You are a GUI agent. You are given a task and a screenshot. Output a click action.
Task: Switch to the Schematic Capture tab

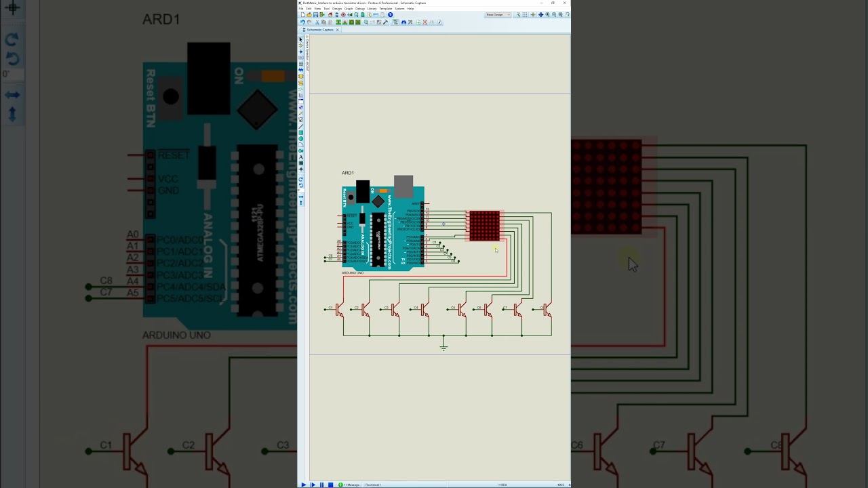click(319, 30)
